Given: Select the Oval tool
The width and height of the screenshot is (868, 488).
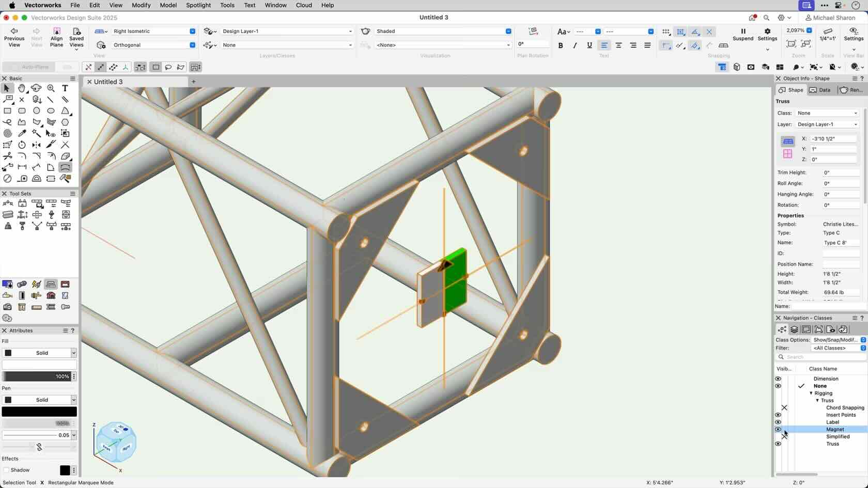Looking at the screenshot, I should 51,111.
